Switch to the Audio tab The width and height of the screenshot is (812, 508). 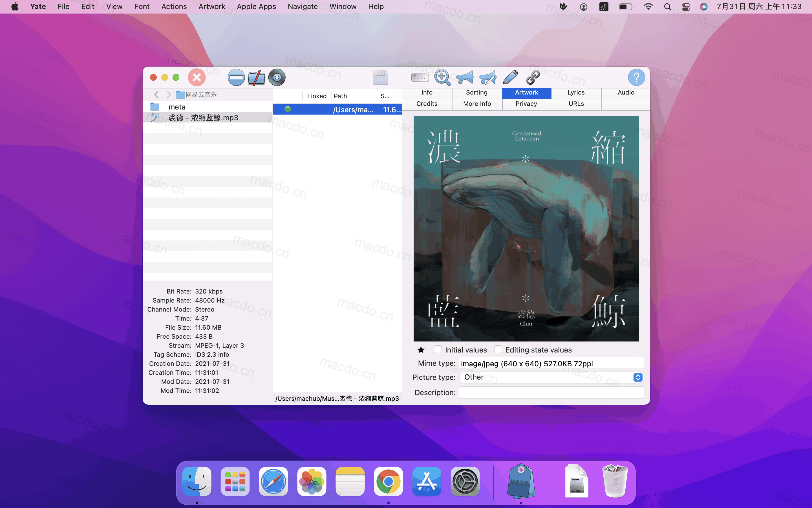point(626,93)
